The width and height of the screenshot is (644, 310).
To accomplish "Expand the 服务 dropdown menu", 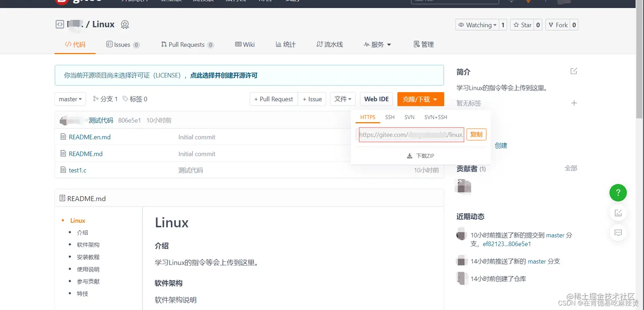I will pyautogui.click(x=377, y=44).
